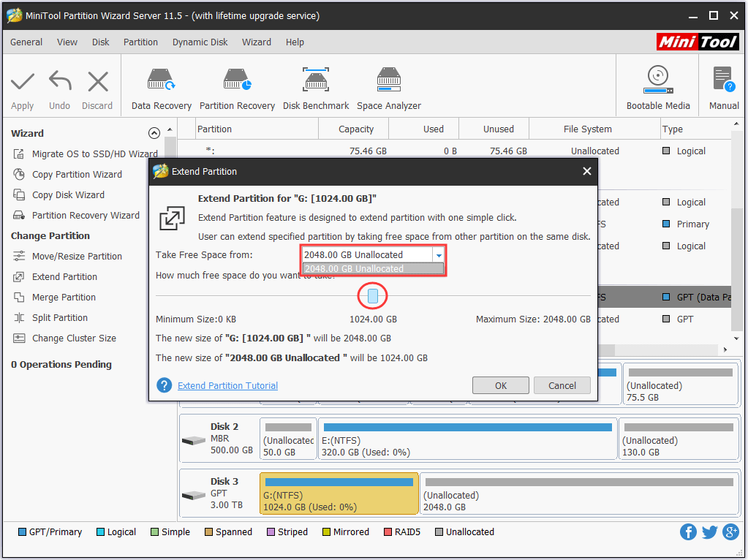Select Move/Resize Partition in sidebar
Screen dimensions: 748x560
[x=68, y=256]
